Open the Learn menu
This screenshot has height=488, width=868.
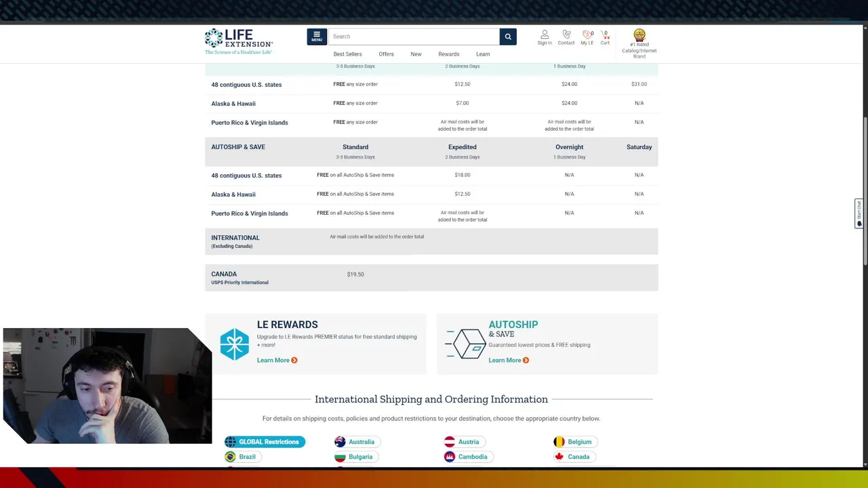(x=483, y=54)
